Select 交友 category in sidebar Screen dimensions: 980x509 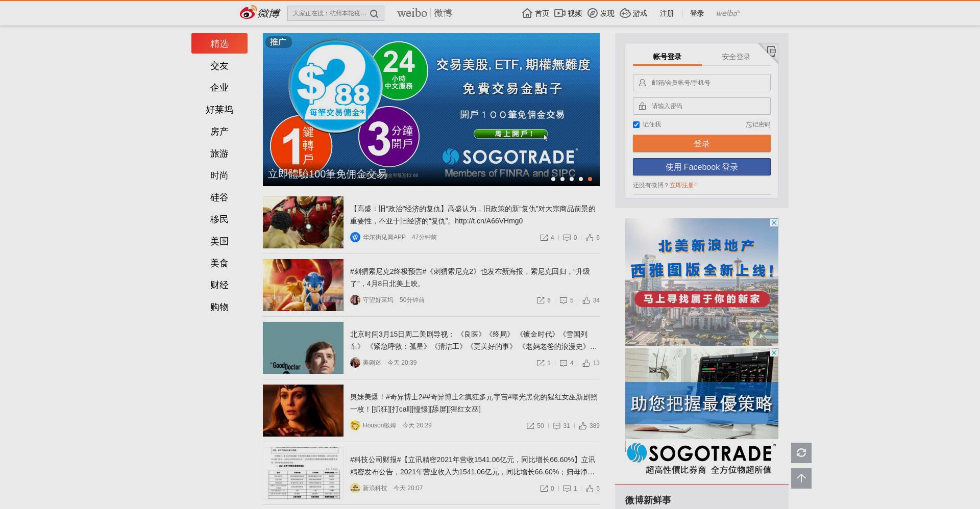pyautogui.click(x=219, y=66)
